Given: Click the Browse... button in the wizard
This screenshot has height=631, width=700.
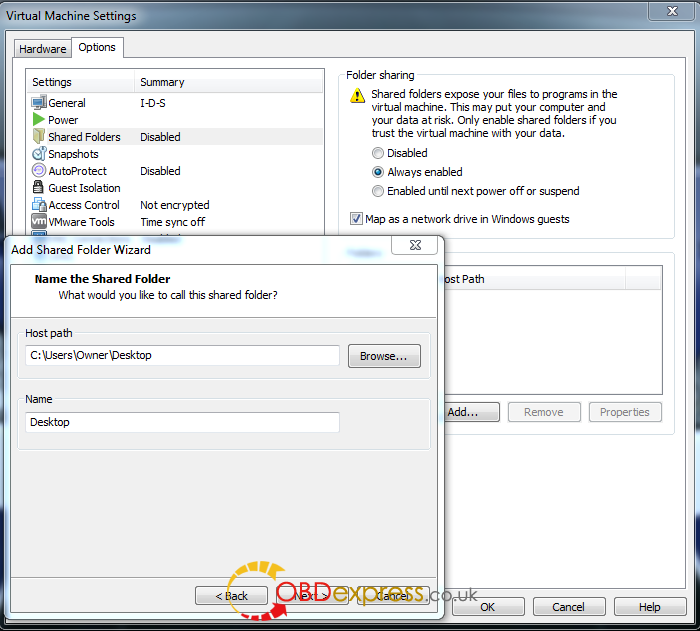Looking at the screenshot, I should tap(384, 356).
